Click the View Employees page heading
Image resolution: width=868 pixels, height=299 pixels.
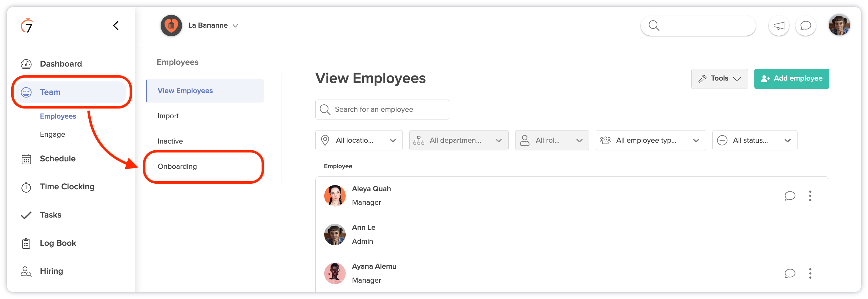370,78
